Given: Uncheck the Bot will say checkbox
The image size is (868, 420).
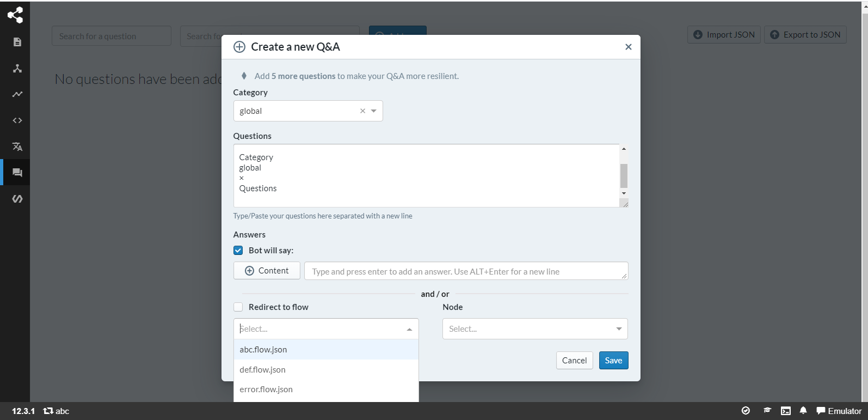Looking at the screenshot, I should pos(238,250).
